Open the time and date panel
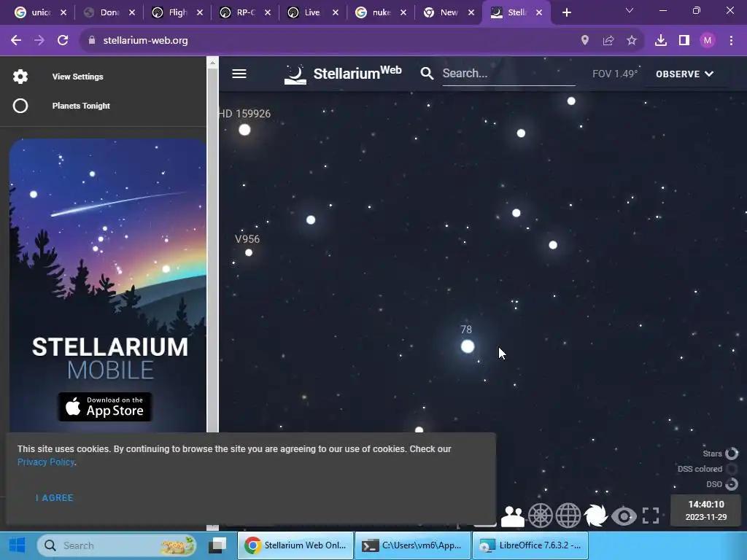 (x=706, y=510)
